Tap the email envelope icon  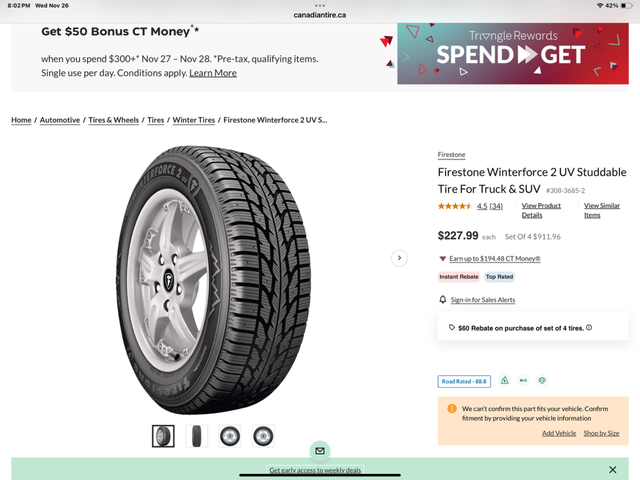[319, 451]
